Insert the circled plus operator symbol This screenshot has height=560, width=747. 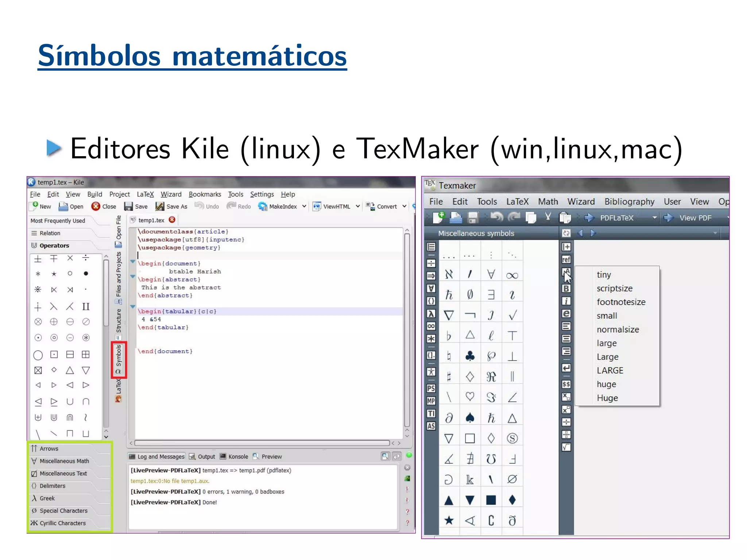pyautogui.click(x=54, y=322)
